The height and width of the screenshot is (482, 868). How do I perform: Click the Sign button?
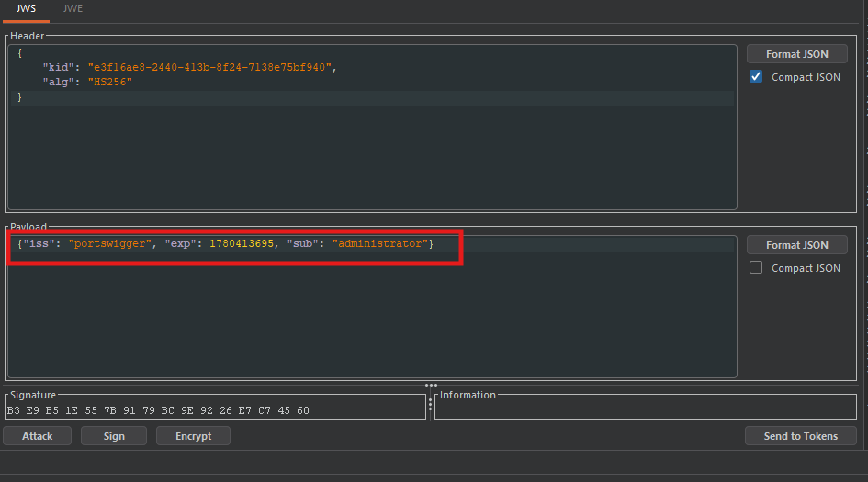pos(114,436)
